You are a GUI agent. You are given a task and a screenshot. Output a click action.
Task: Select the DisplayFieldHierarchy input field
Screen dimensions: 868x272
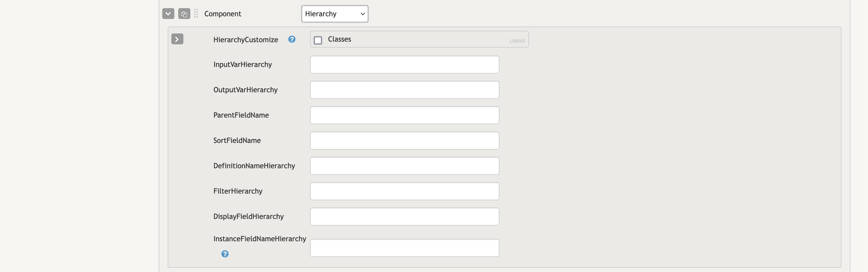[404, 217]
